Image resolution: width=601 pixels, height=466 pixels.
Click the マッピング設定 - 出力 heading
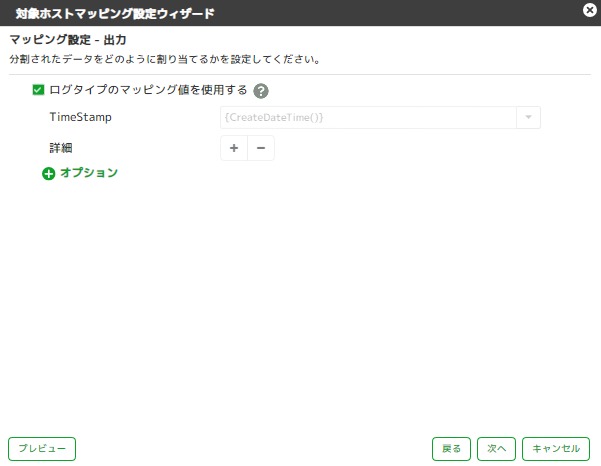(68, 40)
